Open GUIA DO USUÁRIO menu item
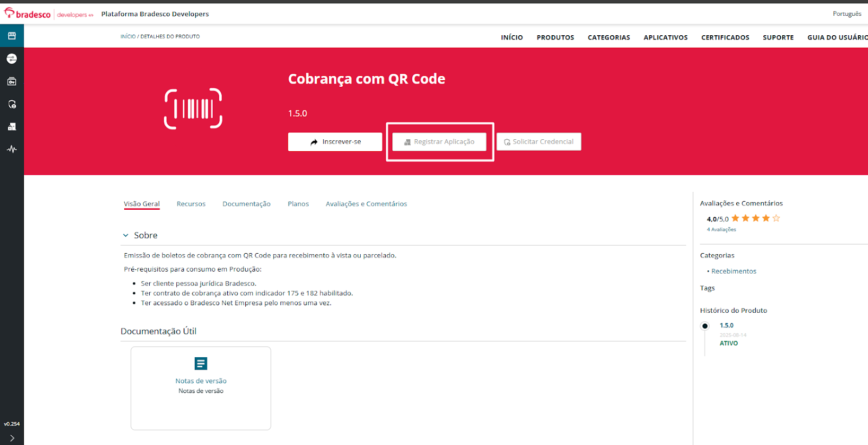Screen dimensions: 868x445 coord(838,37)
